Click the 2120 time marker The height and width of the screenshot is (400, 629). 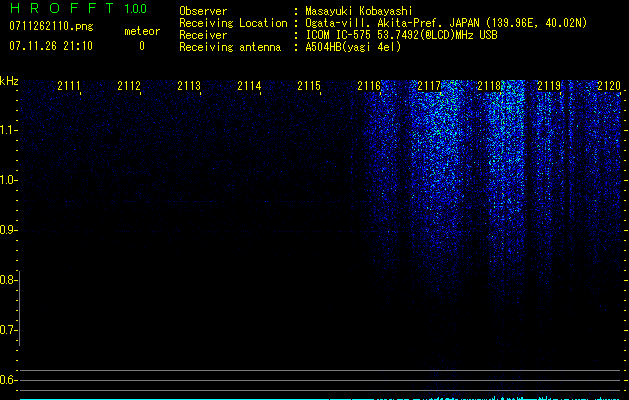[x=609, y=85]
